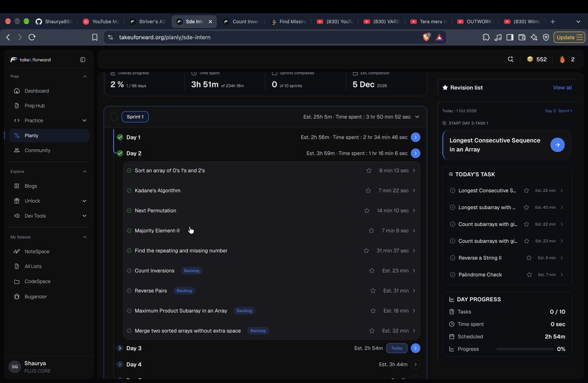Switch to the Striver's A2 browser tab
Viewport: 588px width, 383px height.
pos(148,22)
